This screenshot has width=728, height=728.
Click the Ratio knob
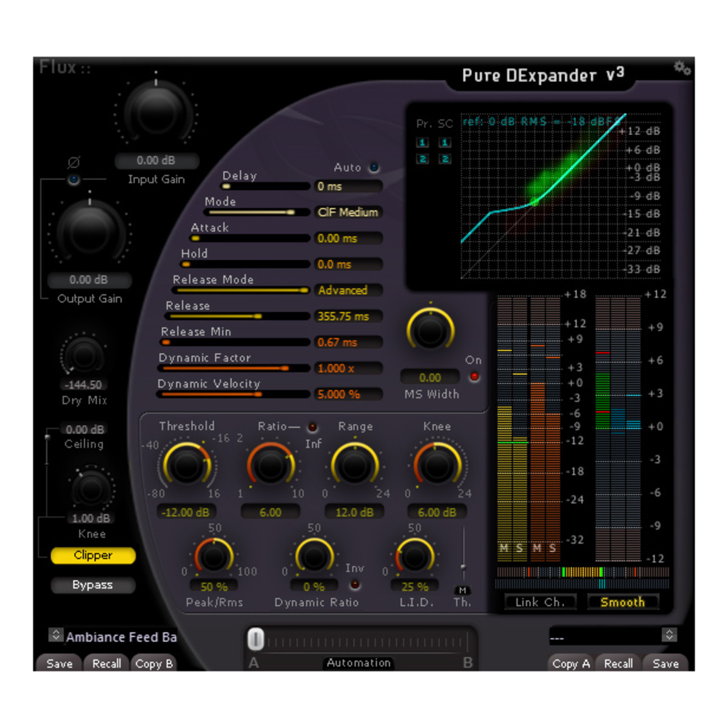point(271,466)
